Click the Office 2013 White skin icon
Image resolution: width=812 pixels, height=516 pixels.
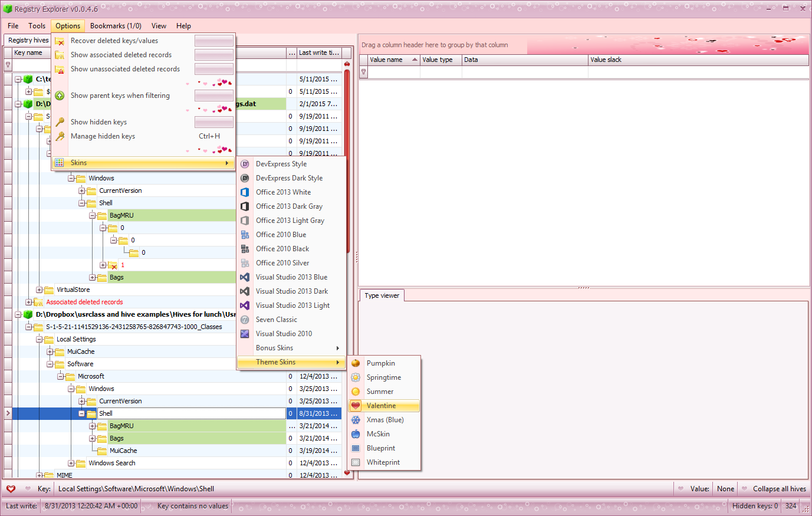point(245,192)
